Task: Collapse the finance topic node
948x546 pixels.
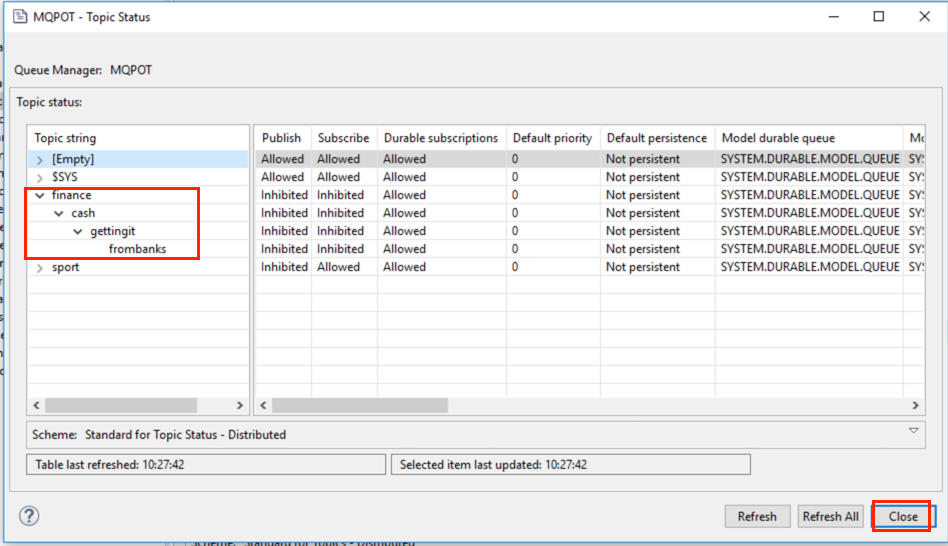Action: 40,195
